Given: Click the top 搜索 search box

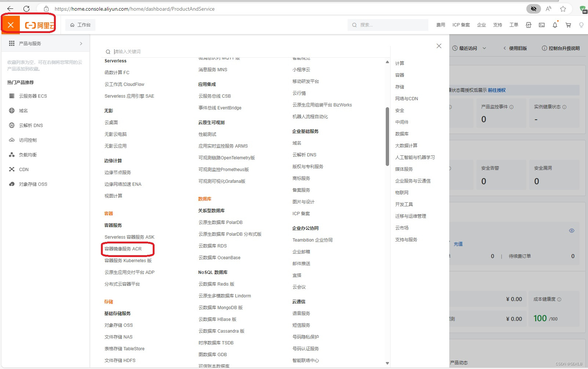Looking at the screenshot, I should pos(388,25).
